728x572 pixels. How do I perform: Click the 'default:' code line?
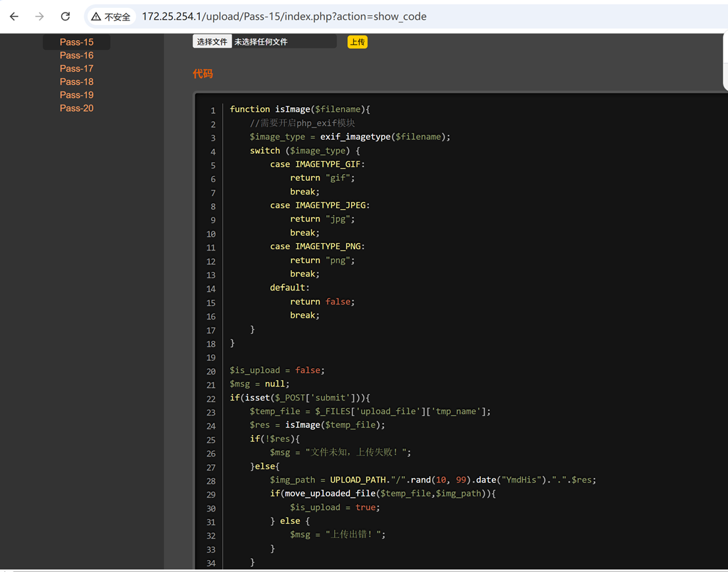pyautogui.click(x=290, y=287)
